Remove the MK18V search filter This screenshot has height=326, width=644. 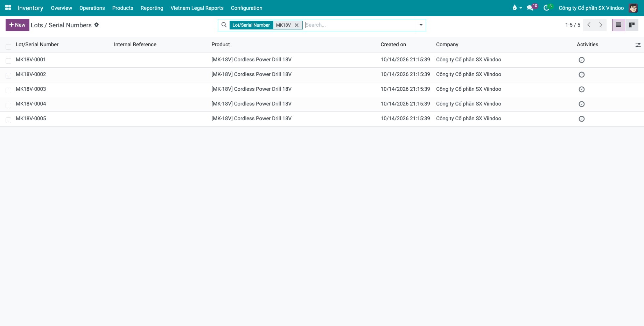point(296,25)
